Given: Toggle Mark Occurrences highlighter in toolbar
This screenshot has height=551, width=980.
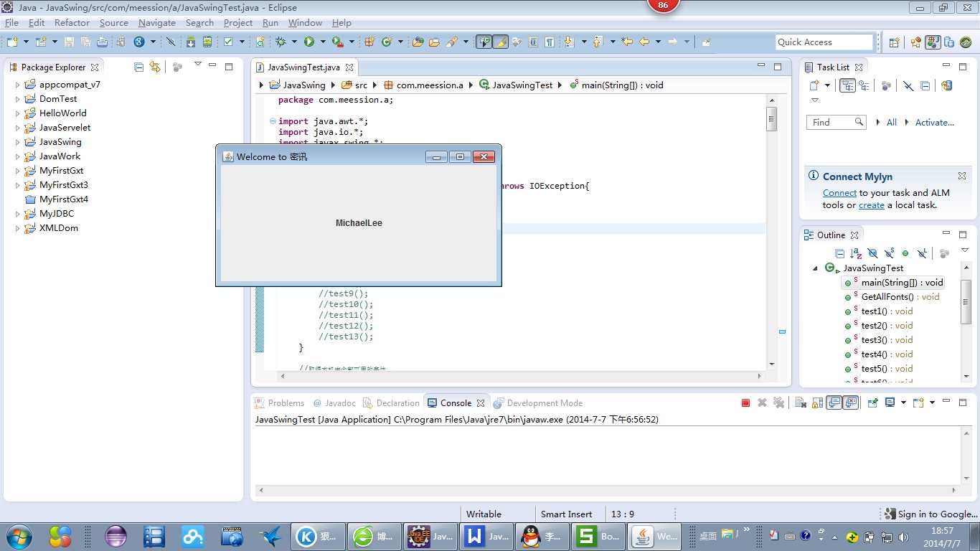Looking at the screenshot, I should pyautogui.click(x=501, y=42).
